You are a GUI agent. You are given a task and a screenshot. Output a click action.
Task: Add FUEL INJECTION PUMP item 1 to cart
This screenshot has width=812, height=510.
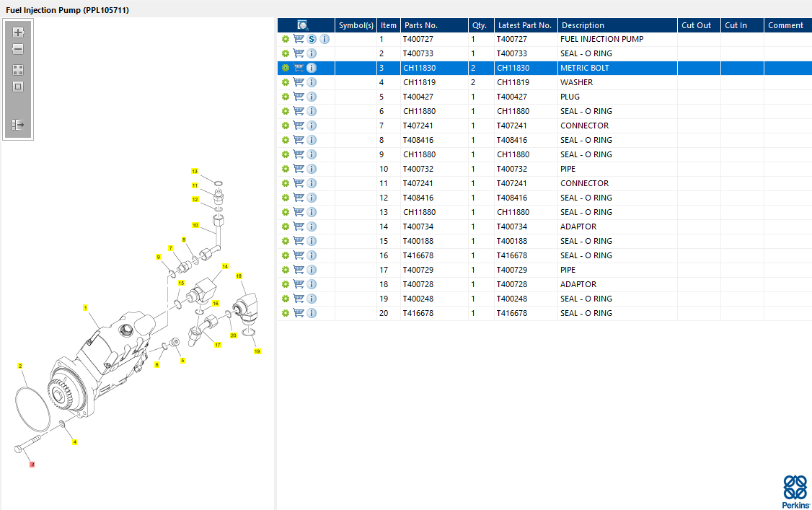click(299, 39)
